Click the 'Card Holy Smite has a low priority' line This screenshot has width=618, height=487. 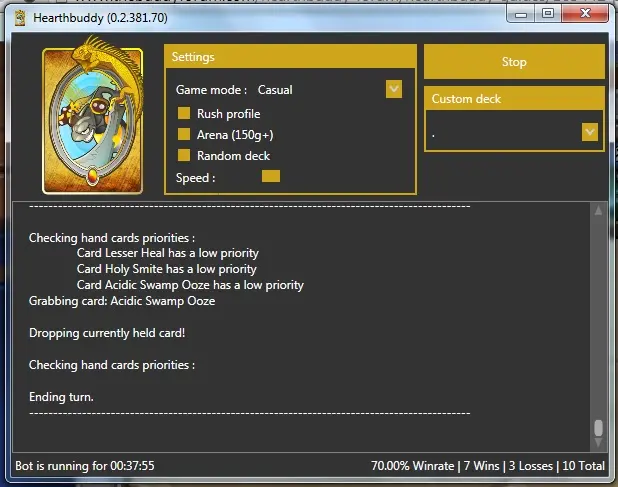pyautogui.click(x=166, y=269)
